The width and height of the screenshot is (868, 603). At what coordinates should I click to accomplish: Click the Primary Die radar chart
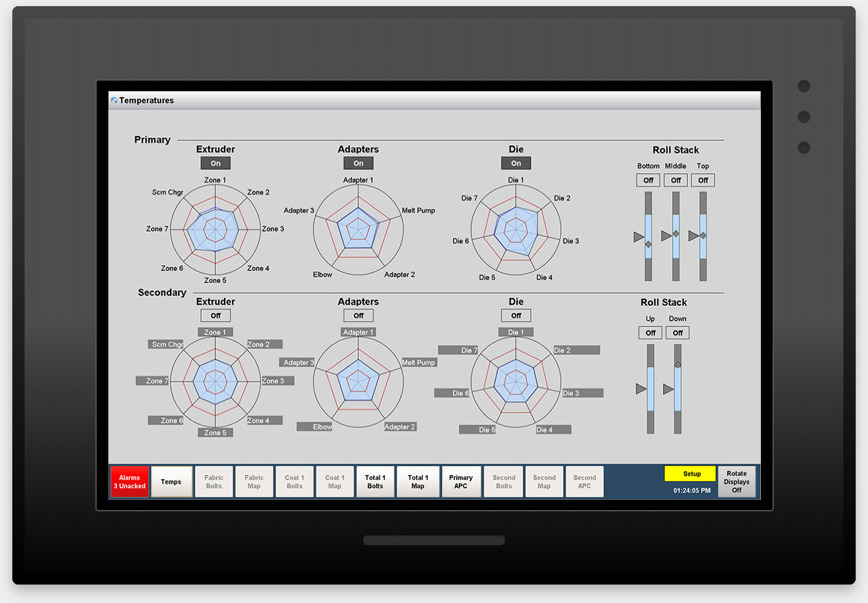[x=516, y=231]
